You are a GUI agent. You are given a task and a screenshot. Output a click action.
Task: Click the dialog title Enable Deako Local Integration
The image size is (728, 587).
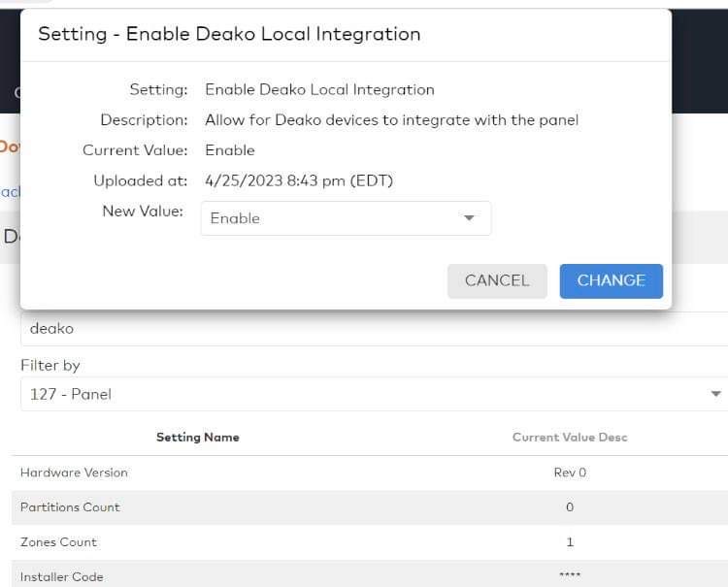click(229, 34)
